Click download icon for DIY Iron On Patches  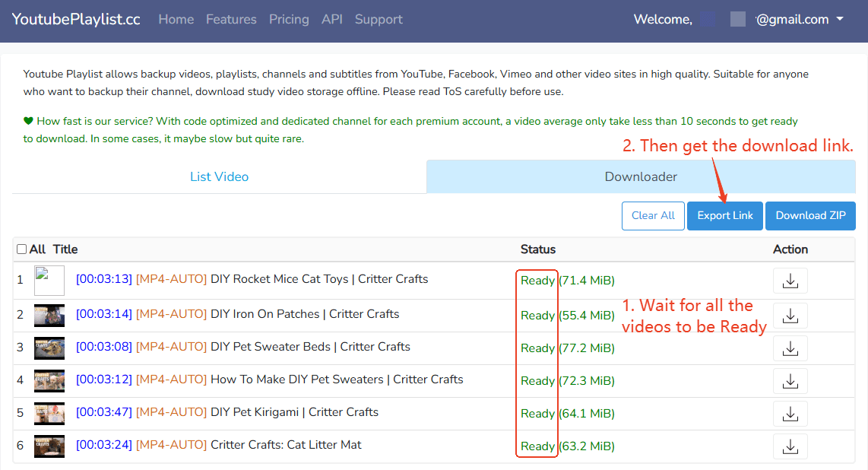[x=790, y=315]
